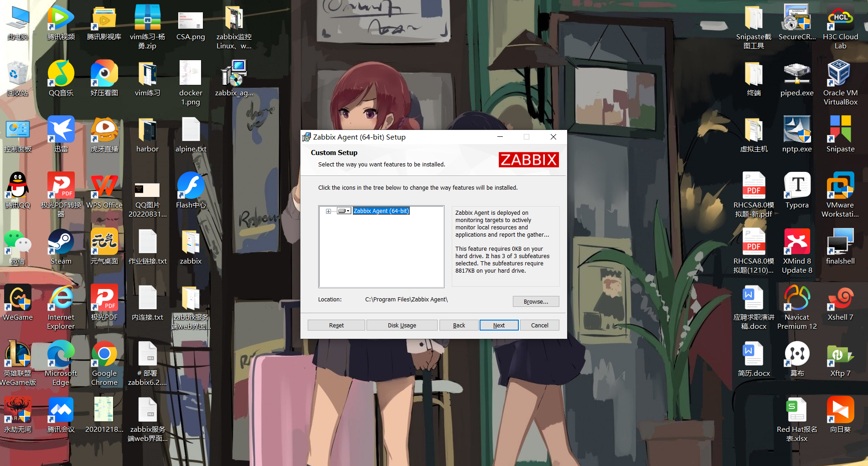Select the 向日葵 remote control icon
868x466 pixels.
(x=840, y=415)
